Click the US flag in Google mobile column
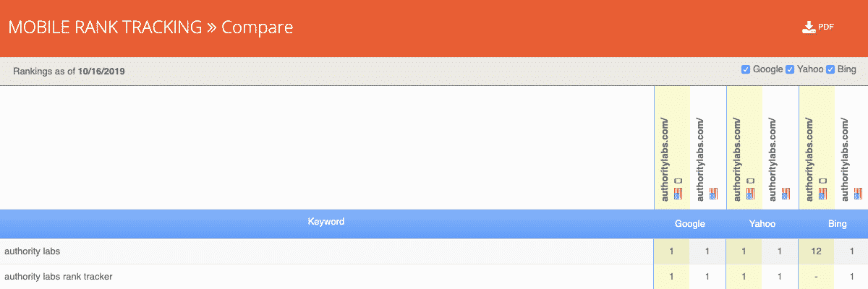Screen dimensions: 868x289 click(678, 193)
